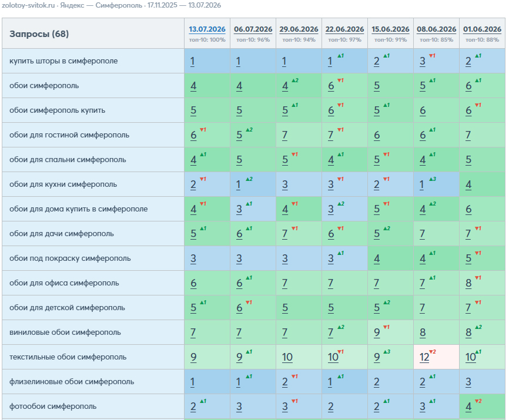
Task: Select query 'обои для кухни симферополь'
Action: 63,184
